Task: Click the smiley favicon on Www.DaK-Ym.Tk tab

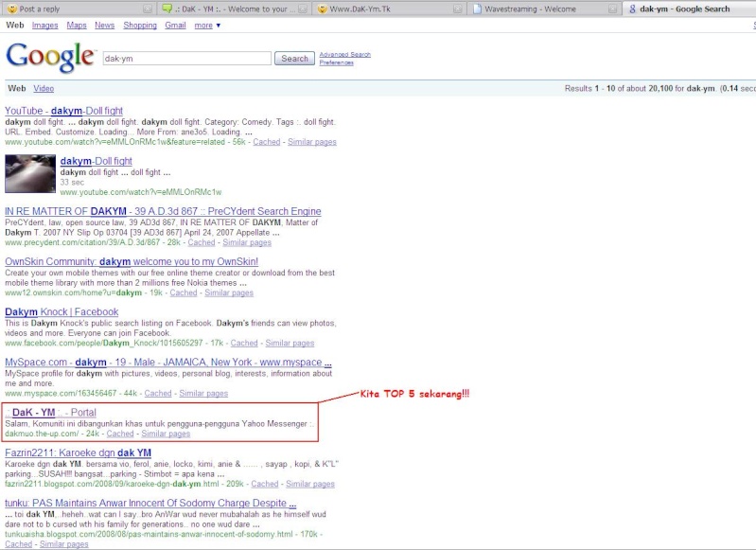Action: (322, 9)
